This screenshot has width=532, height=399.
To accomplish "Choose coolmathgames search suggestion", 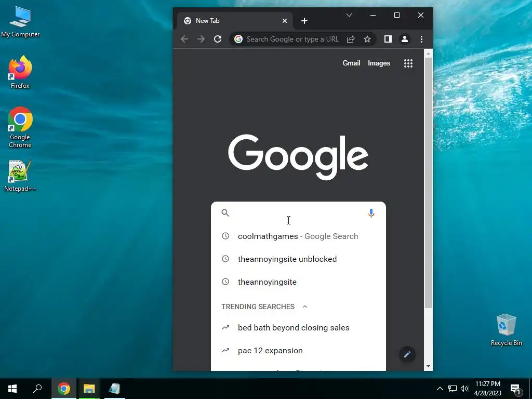I will tap(298, 236).
